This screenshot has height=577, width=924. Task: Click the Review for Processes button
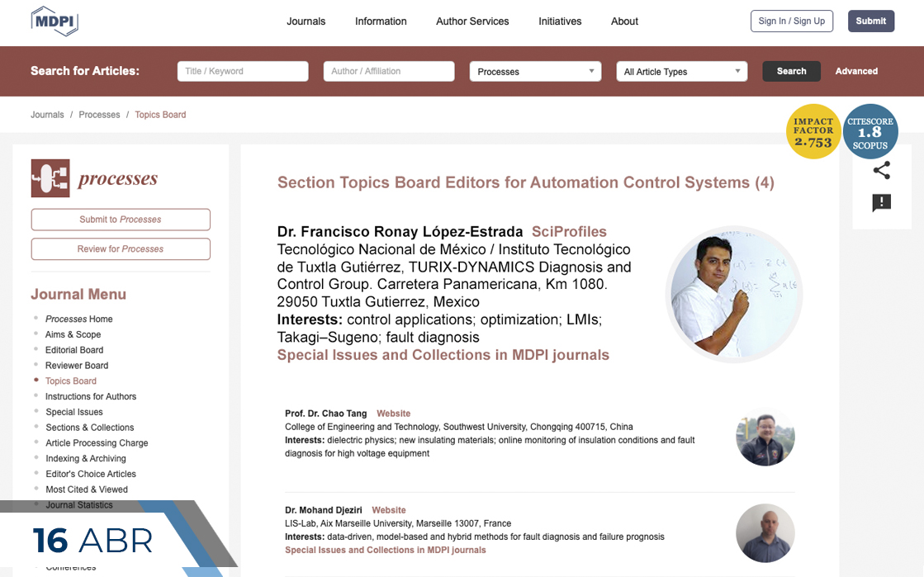121,248
